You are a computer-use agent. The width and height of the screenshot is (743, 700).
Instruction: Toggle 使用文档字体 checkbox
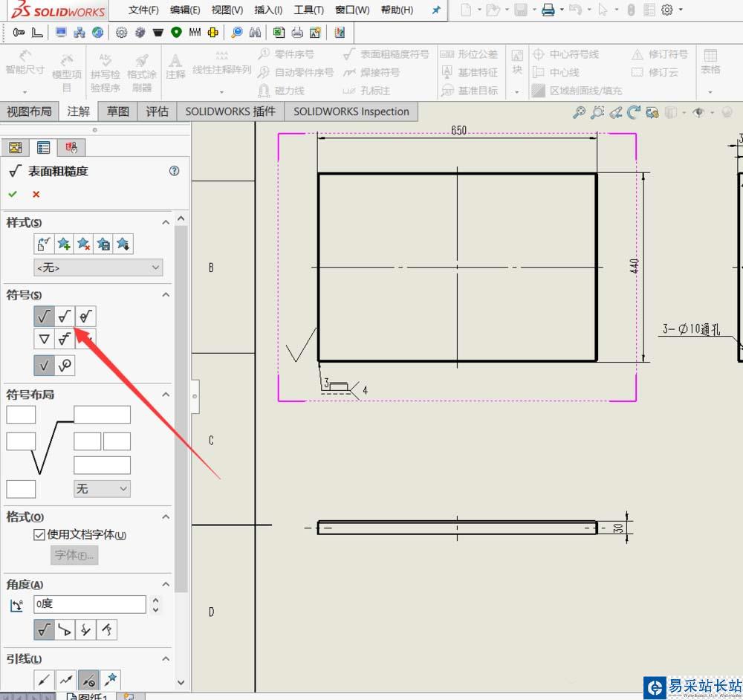point(39,535)
